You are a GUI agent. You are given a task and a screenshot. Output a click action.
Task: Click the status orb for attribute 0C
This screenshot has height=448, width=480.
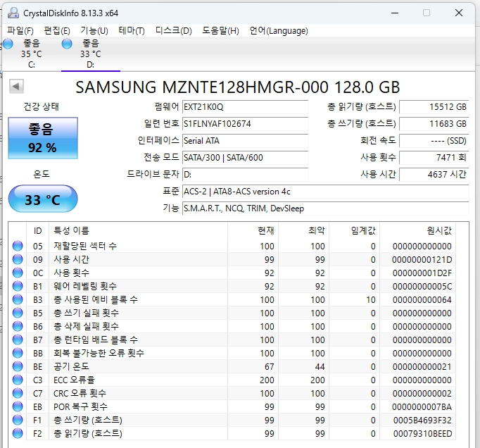18,273
